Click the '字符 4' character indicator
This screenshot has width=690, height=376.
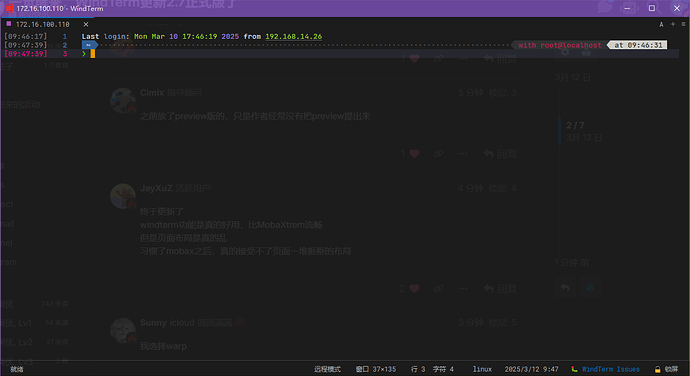[443, 369]
